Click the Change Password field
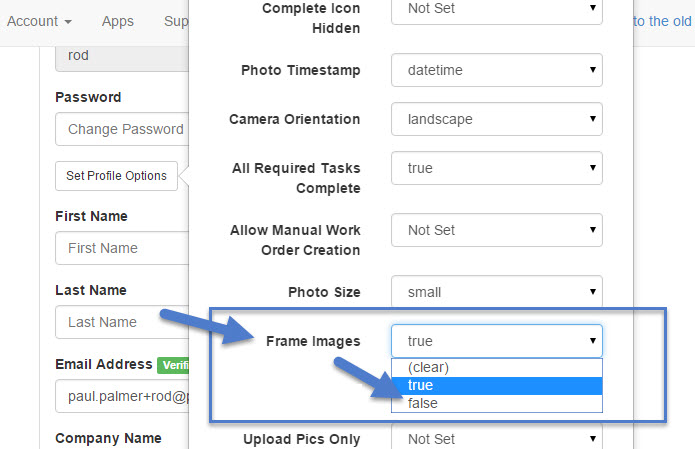The height and width of the screenshot is (449, 695). (123, 129)
